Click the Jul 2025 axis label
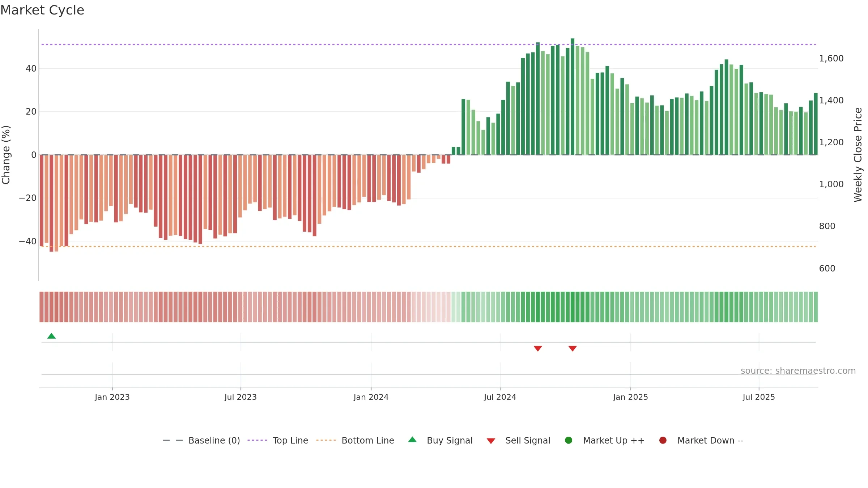Image resolution: width=868 pixels, height=488 pixels. (x=759, y=397)
